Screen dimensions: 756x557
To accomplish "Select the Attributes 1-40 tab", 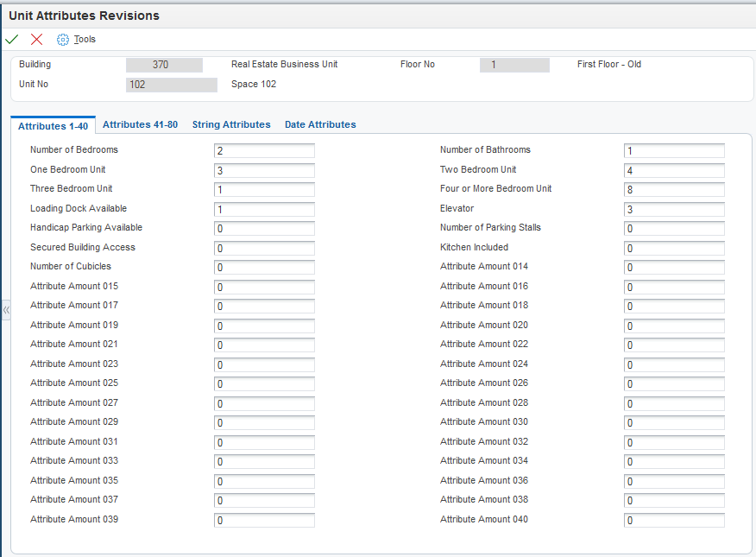I will click(53, 126).
